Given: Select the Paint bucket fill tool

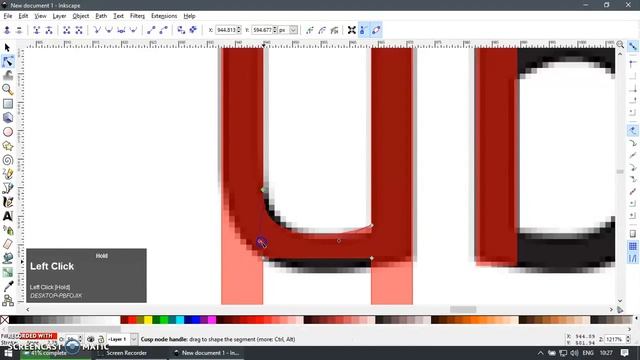Looking at the screenshot, I should click(x=7, y=258).
